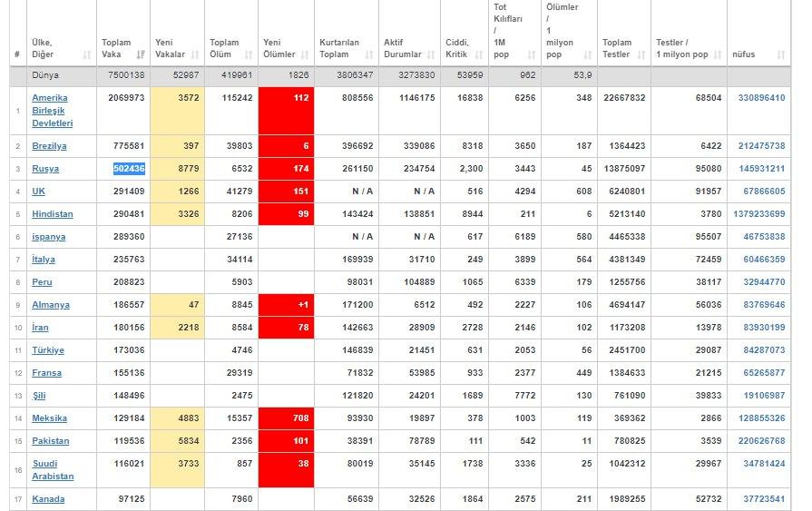
Task: Open the Şili country page
Action: click(x=39, y=396)
